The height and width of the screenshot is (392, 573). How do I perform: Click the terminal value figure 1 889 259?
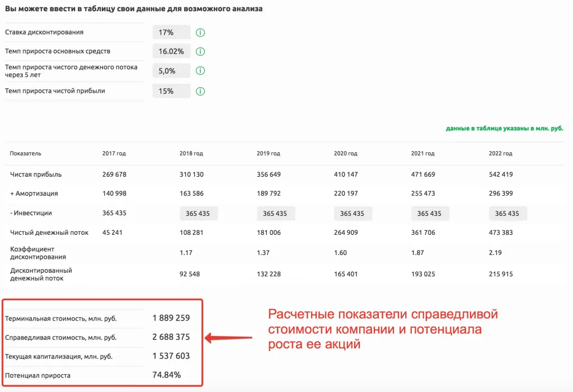click(171, 318)
